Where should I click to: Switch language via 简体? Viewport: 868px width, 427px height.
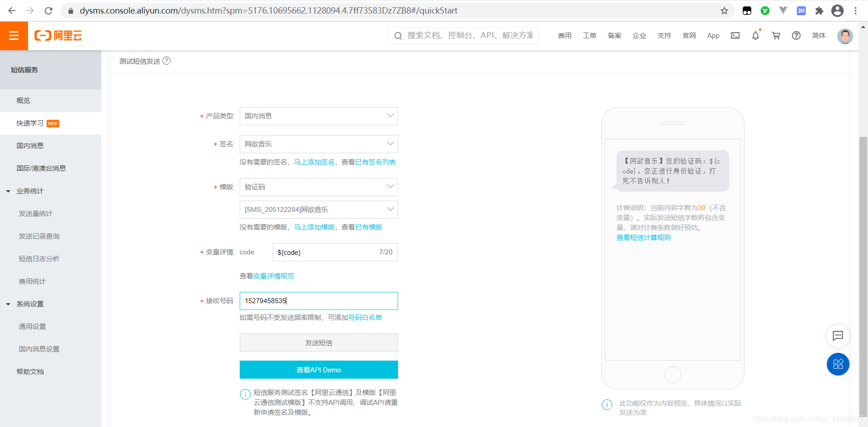coord(819,36)
